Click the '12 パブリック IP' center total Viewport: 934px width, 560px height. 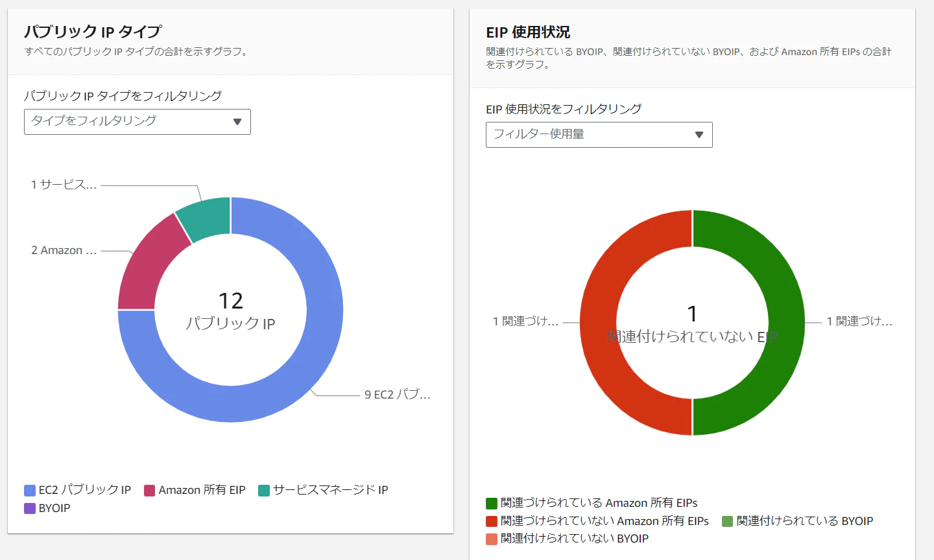pyautogui.click(x=230, y=311)
